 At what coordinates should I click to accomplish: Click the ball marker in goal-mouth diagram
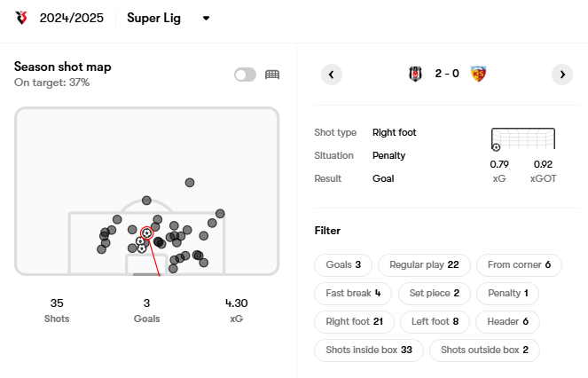click(x=496, y=147)
